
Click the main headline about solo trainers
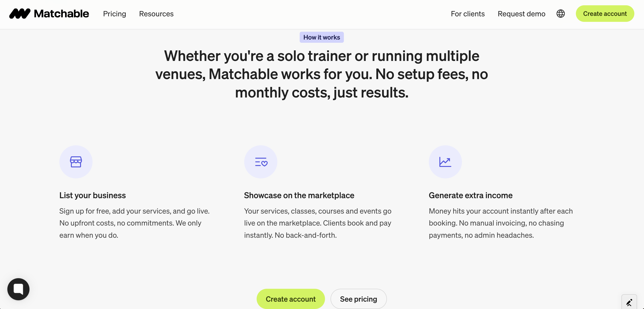point(322,74)
